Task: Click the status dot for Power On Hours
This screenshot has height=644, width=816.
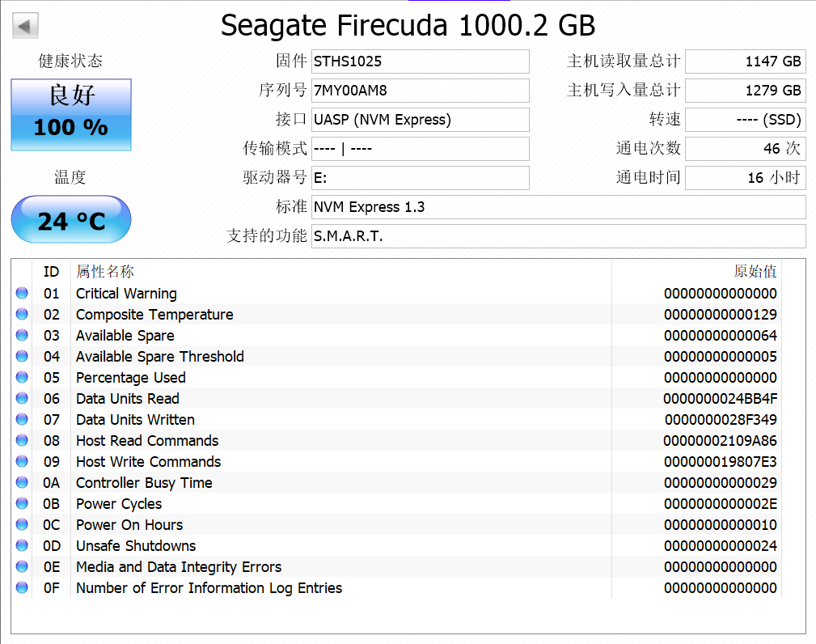Action: pos(22,524)
